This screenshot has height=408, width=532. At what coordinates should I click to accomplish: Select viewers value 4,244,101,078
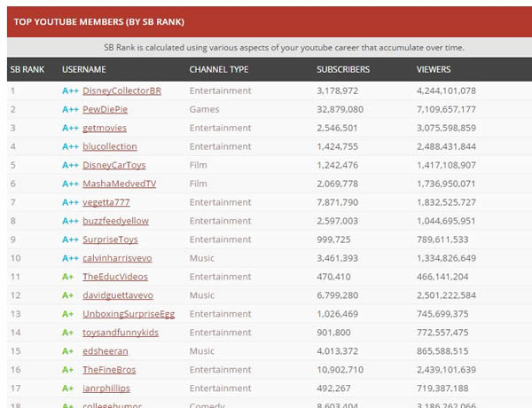tap(446, 91)
